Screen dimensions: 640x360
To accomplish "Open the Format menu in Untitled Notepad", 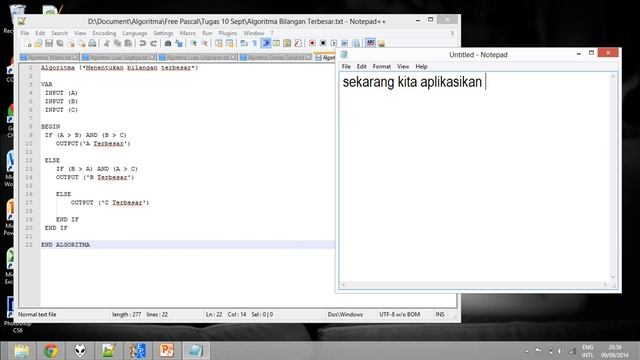I will pyautogui.click(x=382, y=67).
